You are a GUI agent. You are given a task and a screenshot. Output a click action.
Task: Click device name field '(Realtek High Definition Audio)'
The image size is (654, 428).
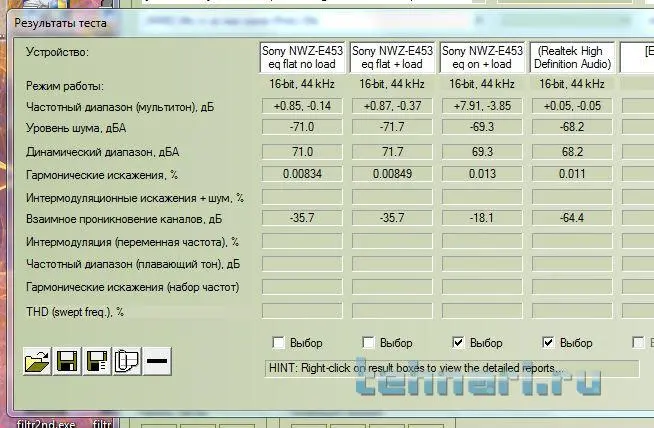[x=572, y=57]
